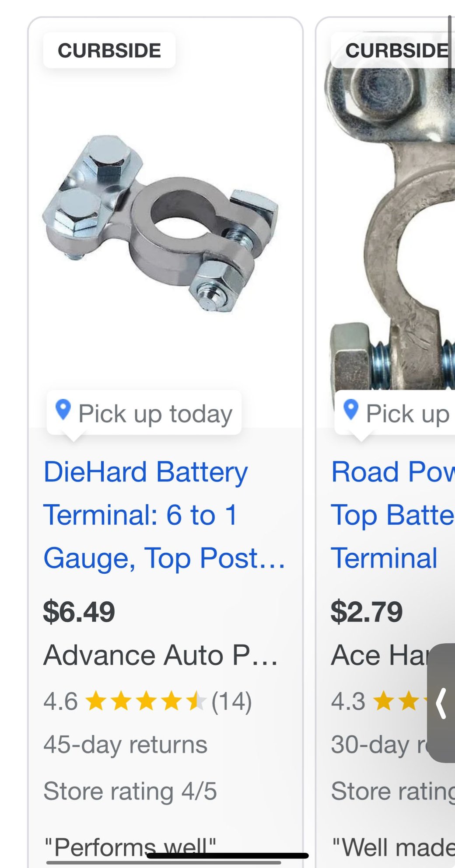Click the Road Power star rating icons
This screenshot has height=868, width=455.
401,701
